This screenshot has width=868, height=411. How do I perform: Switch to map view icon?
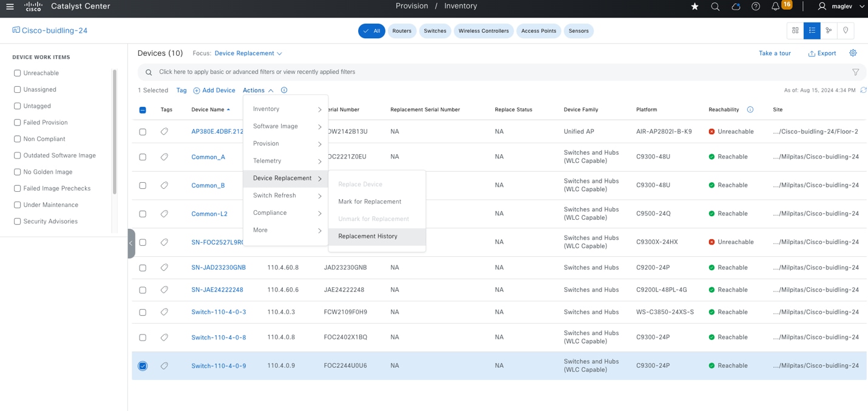(846, 30)
